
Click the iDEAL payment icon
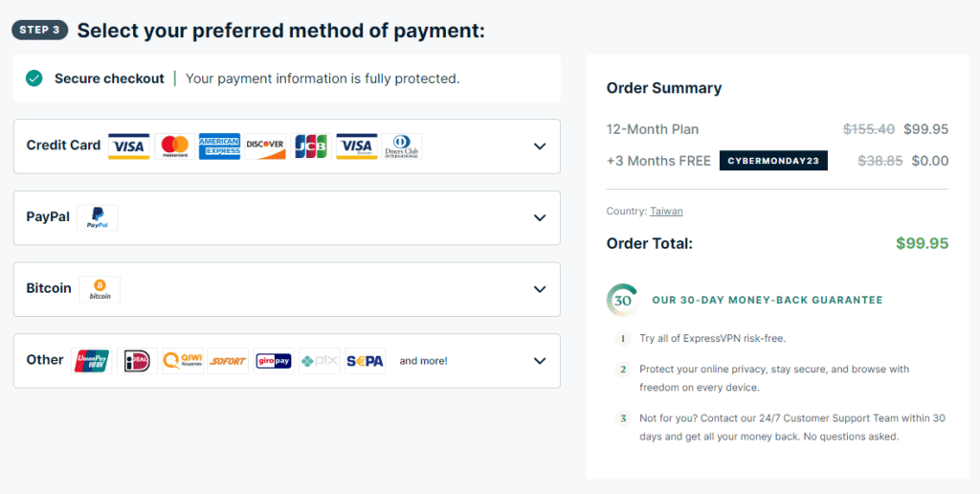tap(137, 361)
